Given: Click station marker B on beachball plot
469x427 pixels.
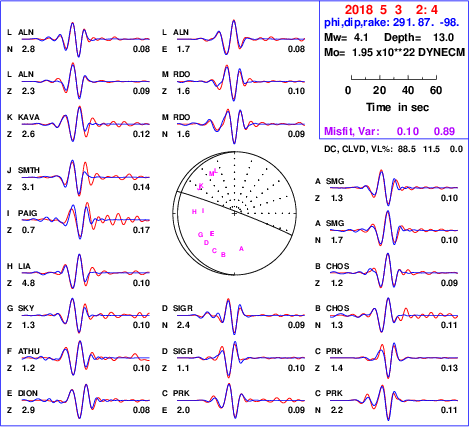Looking at the screenshot, I should (x=223, y=255).
